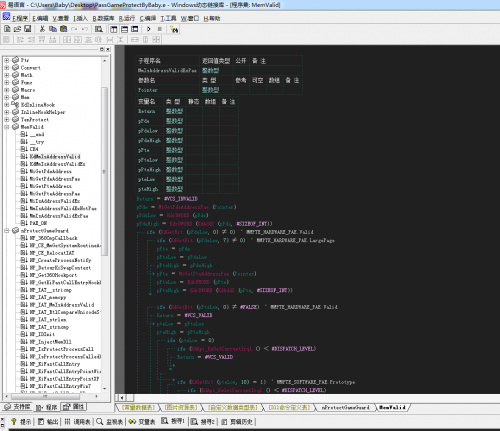This screenshot has width=500, height=431.
Task: Open the 属性 panel tab
Action: (74, 407)
